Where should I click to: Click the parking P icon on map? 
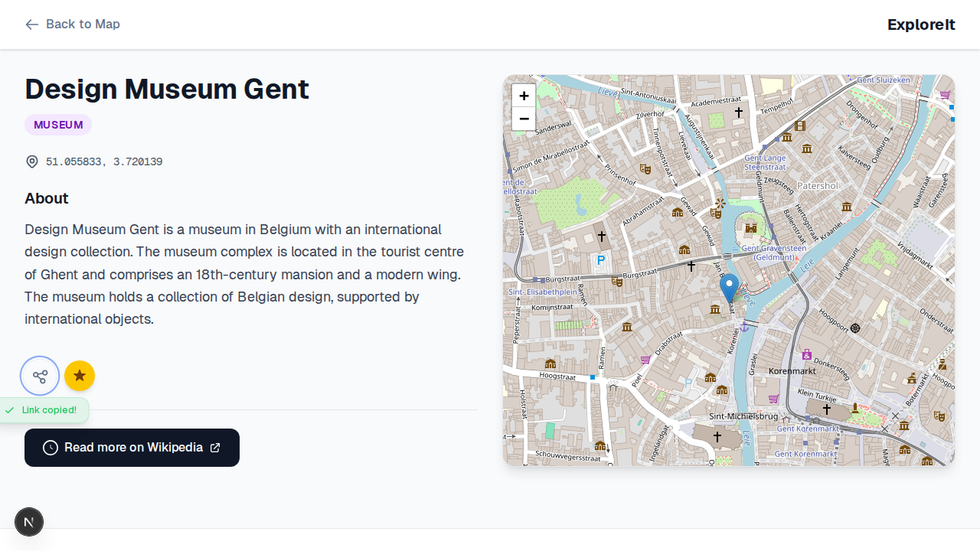[x=601, y=261]
